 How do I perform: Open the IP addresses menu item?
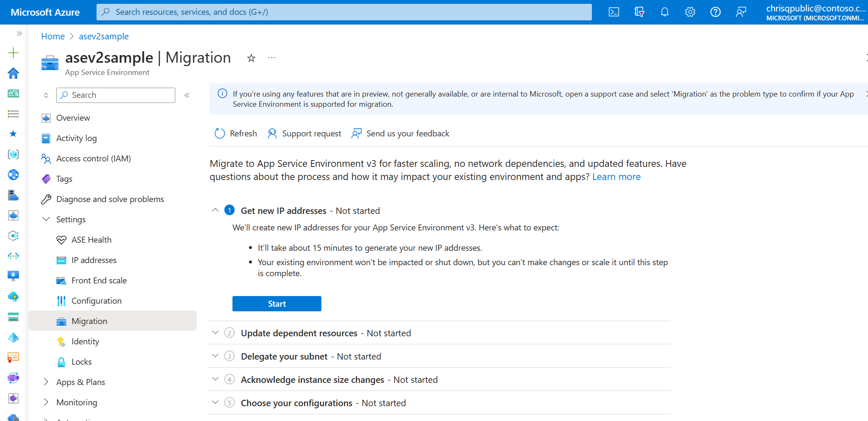pyautogui.click(x=94, y=260)
